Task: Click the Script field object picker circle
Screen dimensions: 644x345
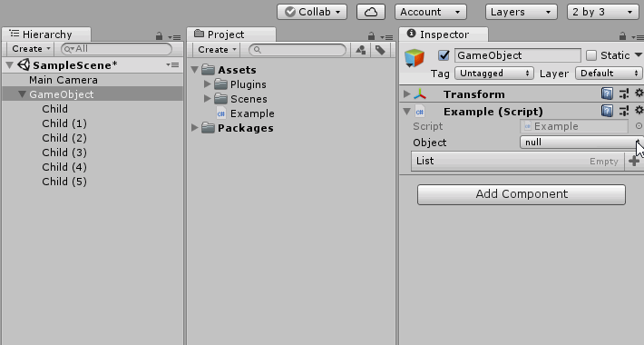Action: tap(639, 126)
